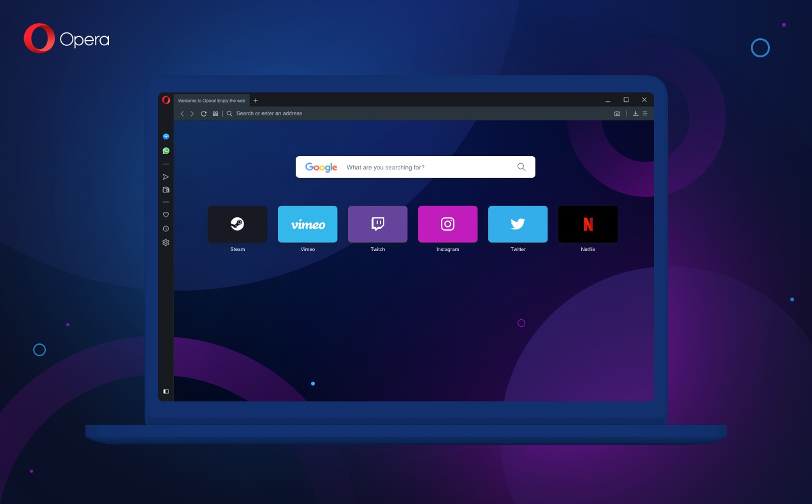Screen dimensions: 812x504
Task: Open the Crypto Wallet sidebar icon
Action: coord(166,190)
